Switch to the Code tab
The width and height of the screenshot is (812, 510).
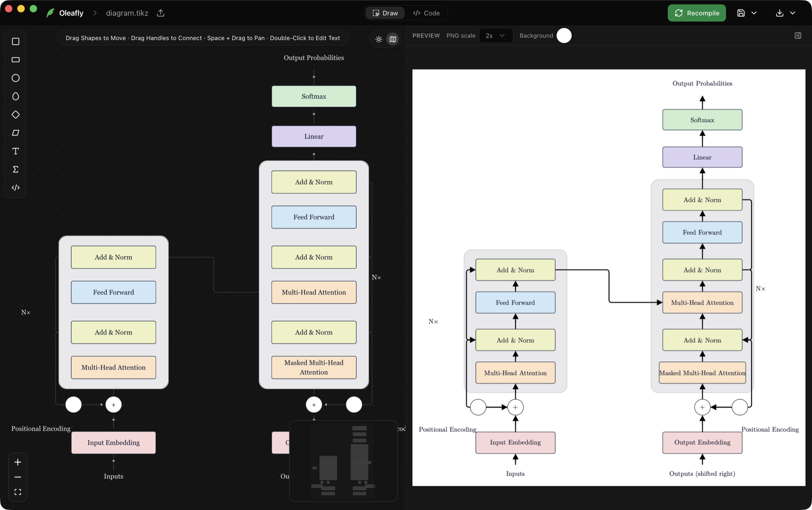point(426,13)
